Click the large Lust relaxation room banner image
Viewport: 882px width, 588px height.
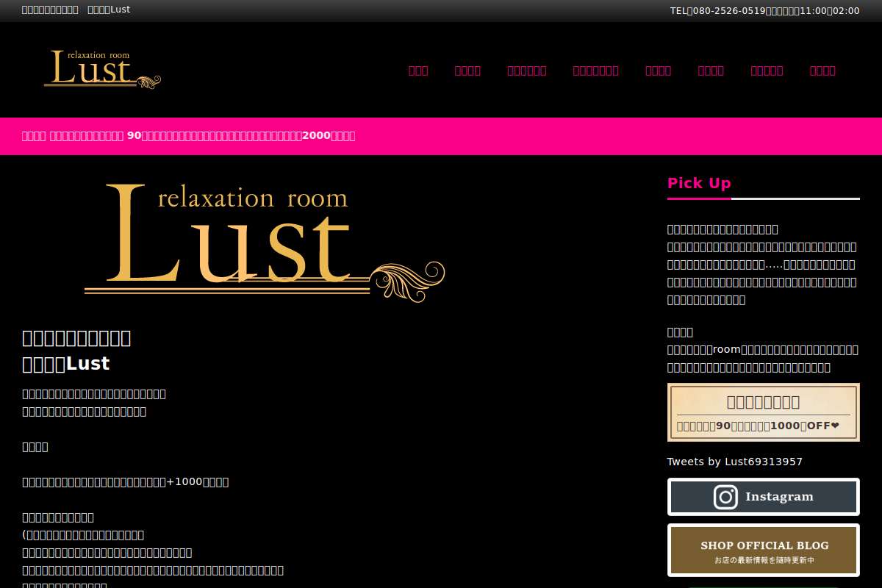coord(265,243)
